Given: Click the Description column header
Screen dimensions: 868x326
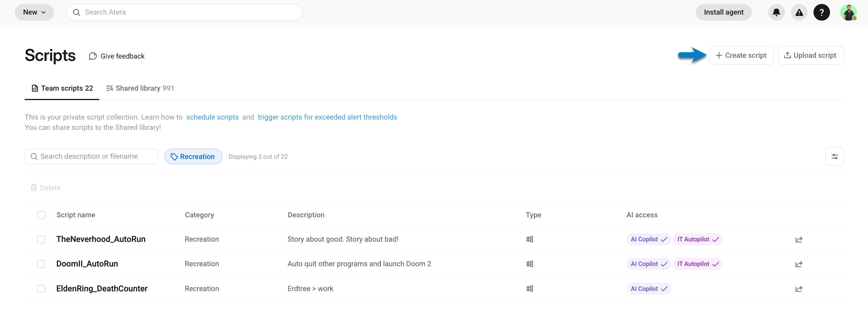Looking at the screenshot, I should pos(306,215).
